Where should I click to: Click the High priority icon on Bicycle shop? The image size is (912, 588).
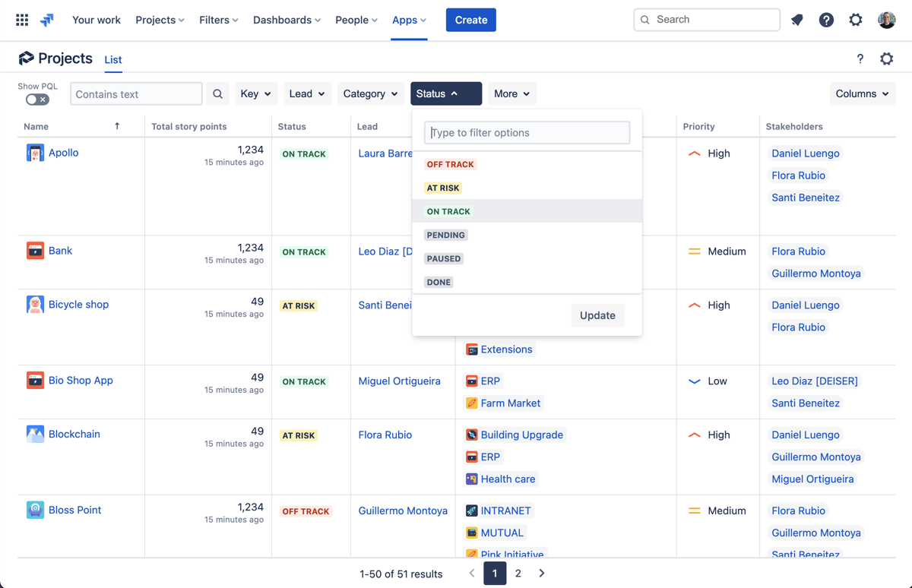click(694, 305)
